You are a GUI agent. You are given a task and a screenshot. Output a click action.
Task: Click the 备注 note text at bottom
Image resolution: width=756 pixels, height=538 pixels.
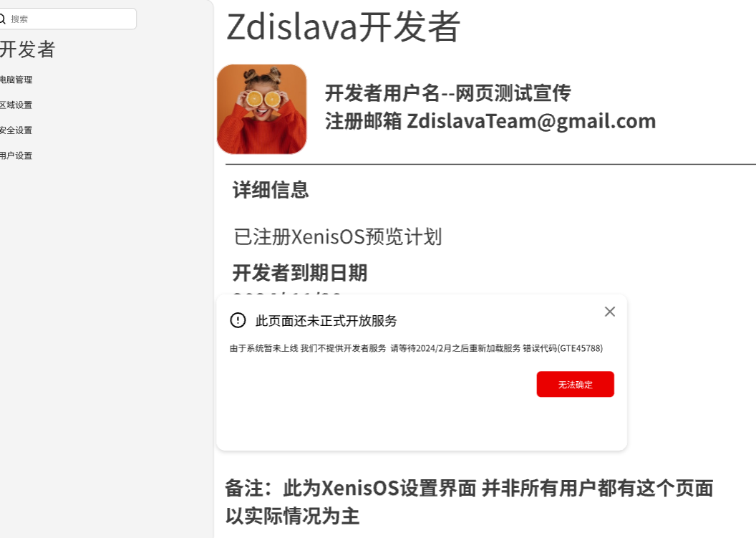pyautogui.click(x=469, y=501)
